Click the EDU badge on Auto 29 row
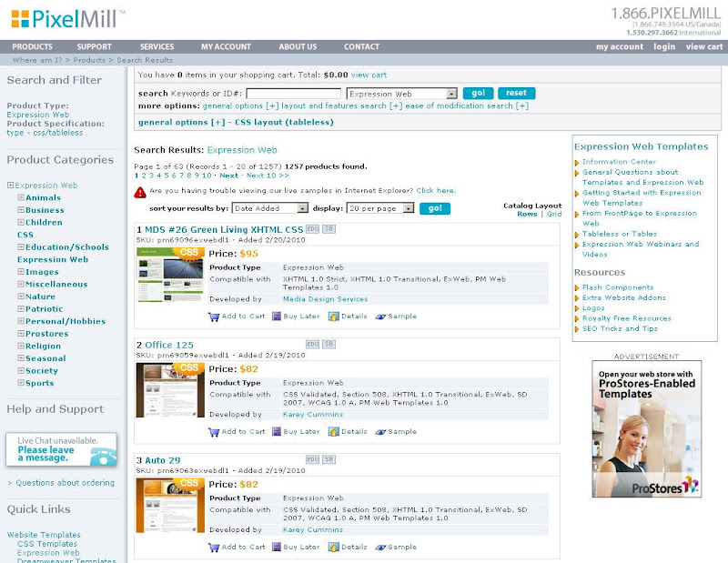Screen dimensions: 728x563 (x=312, y=459)
